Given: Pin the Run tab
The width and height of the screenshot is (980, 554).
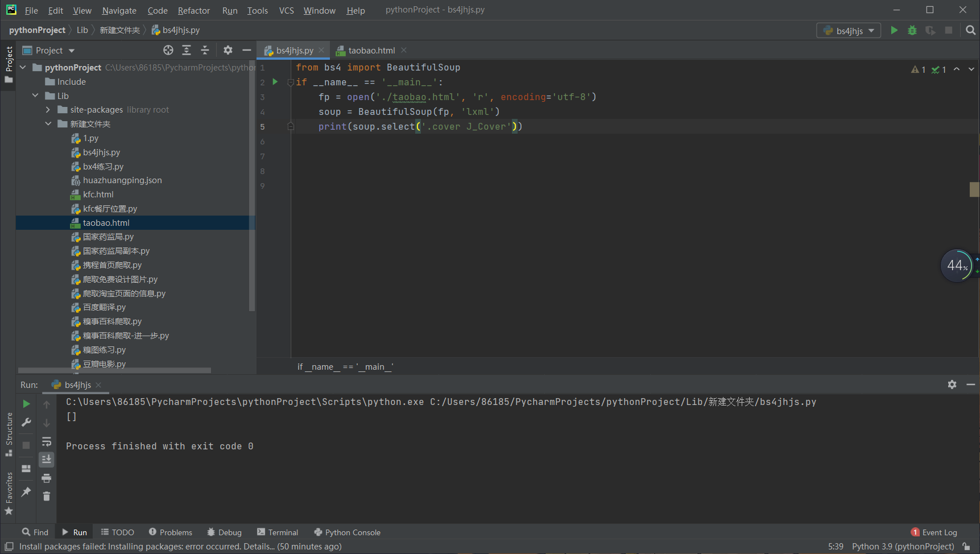Looking at the screenshot, I should [x=26, y=491].
